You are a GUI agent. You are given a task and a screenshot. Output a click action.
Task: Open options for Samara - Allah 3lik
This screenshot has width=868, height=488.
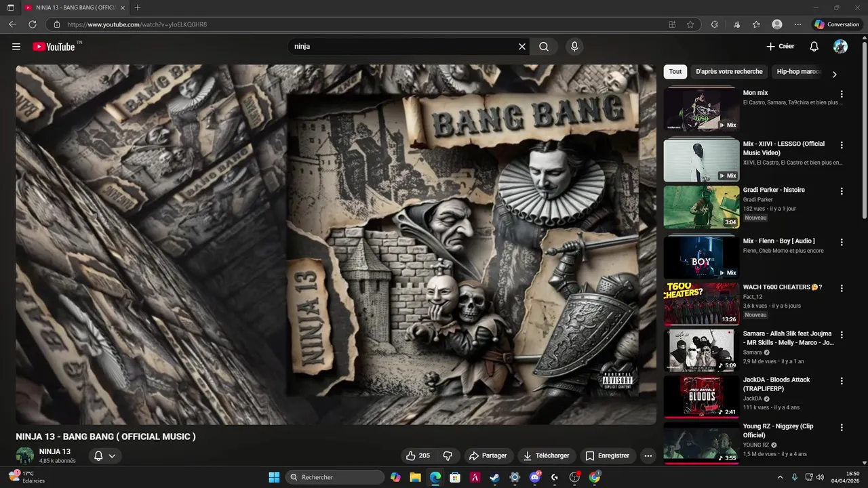click(x=842, y=335)
